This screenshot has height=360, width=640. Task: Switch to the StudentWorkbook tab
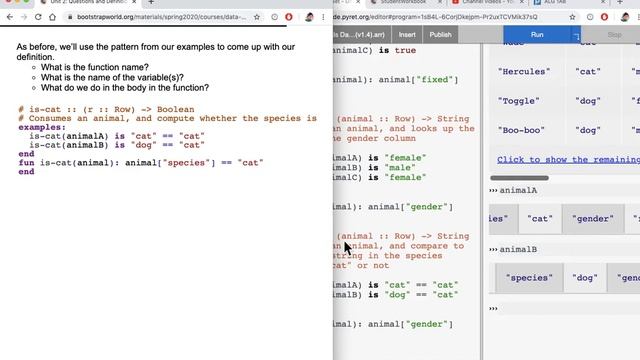click(402, 2)
